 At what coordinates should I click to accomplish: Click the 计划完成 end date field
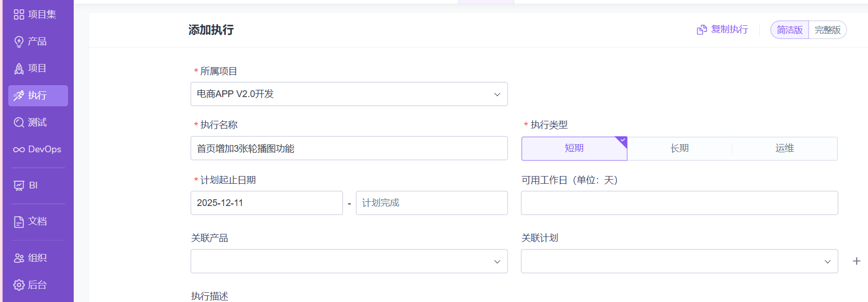coord(431,203)
